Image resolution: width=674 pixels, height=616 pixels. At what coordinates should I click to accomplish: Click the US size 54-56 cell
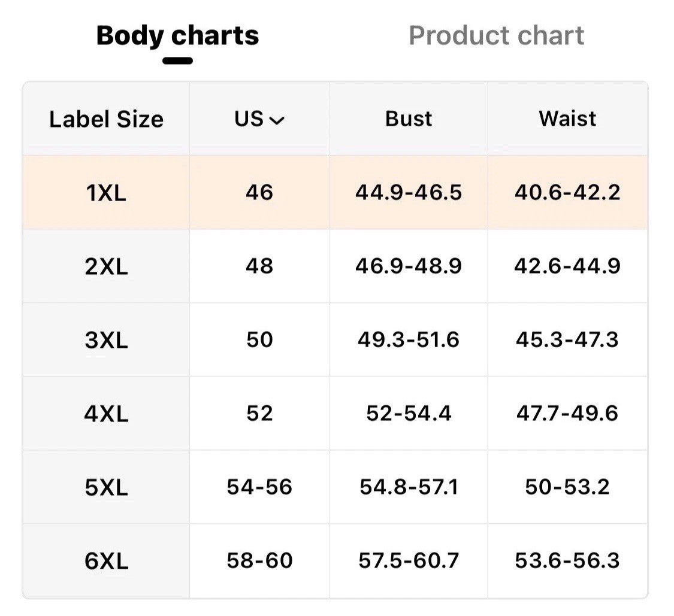(x=259, y=487)
